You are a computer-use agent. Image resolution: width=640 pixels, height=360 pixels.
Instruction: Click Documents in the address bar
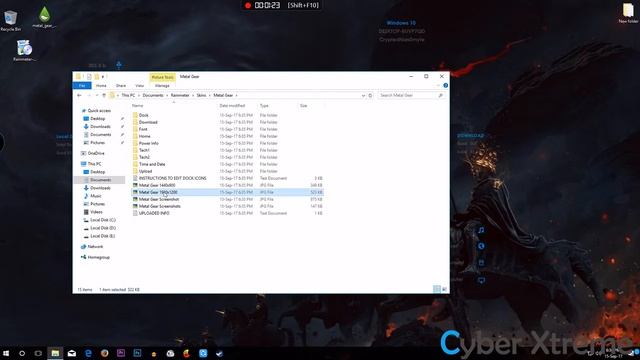tap(153, 96)
